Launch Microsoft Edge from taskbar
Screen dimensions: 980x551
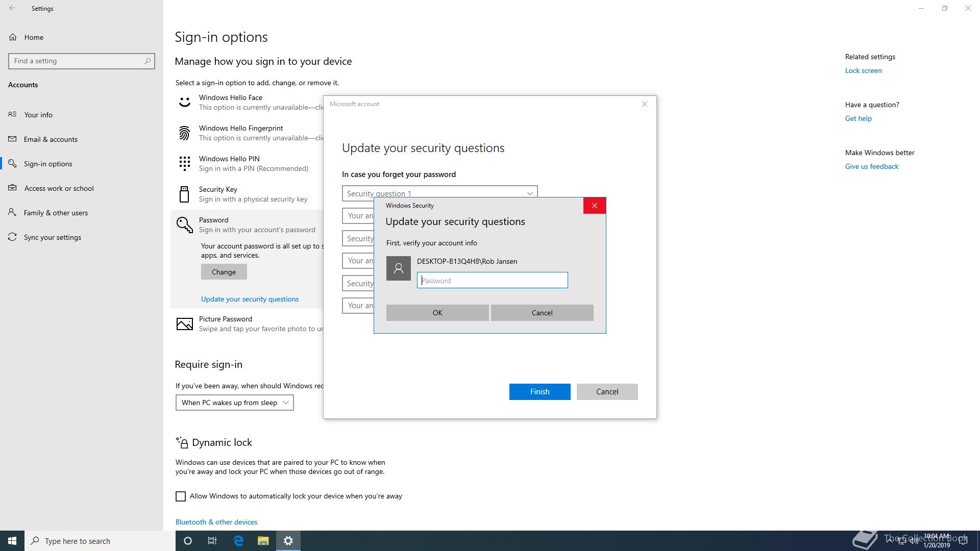click(x=238, y=541)
